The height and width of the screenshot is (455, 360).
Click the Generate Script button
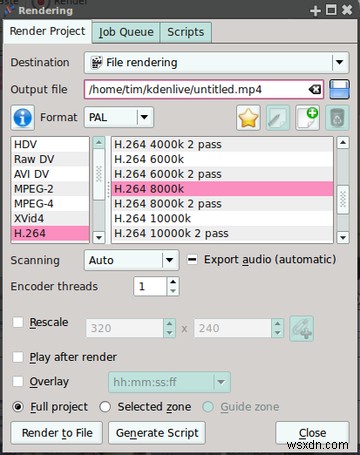coord(157,433)
